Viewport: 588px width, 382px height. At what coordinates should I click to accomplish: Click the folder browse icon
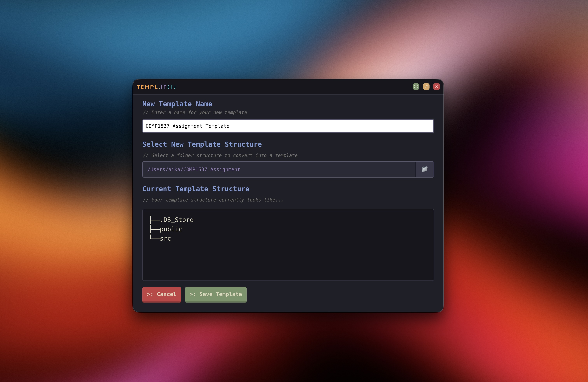coord(424,169)
